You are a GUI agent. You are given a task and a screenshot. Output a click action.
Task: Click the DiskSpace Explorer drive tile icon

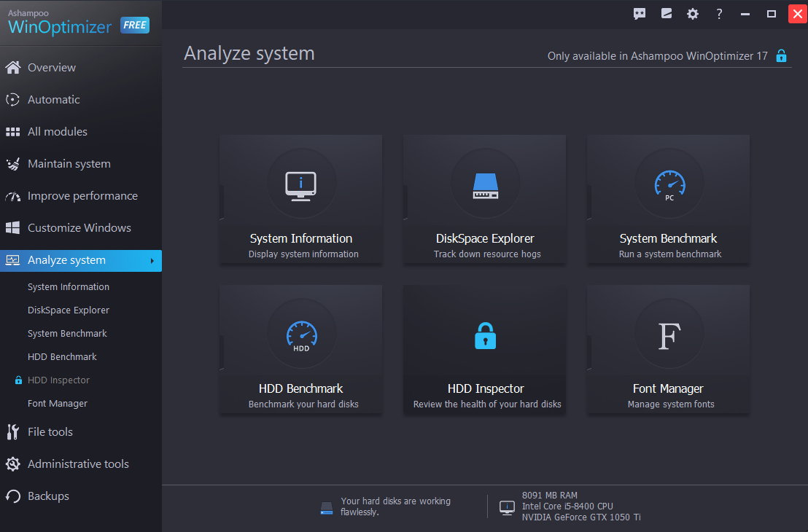[486, 186]
